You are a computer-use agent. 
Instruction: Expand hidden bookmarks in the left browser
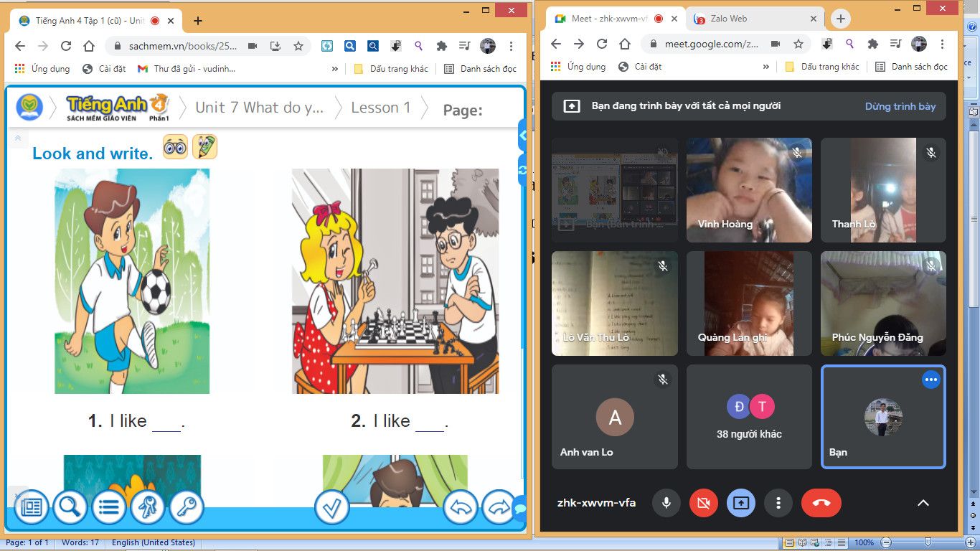coord(334,69)
